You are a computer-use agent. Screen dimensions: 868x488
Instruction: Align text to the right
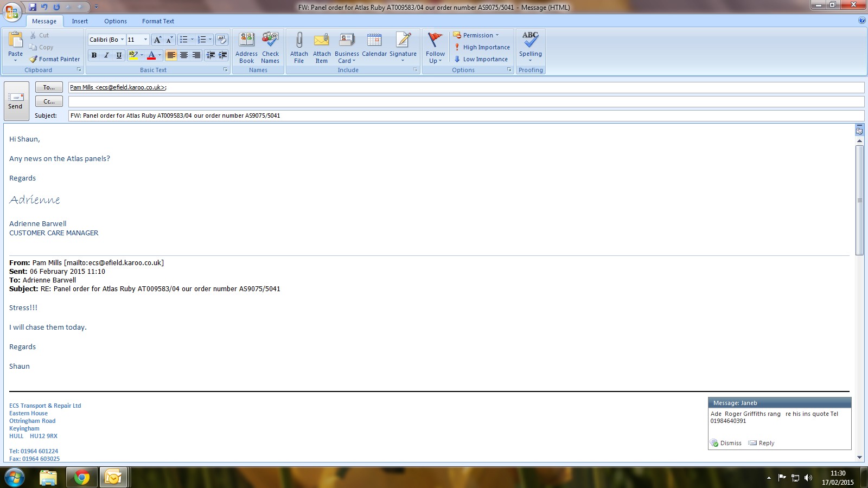tap(196, 55)
